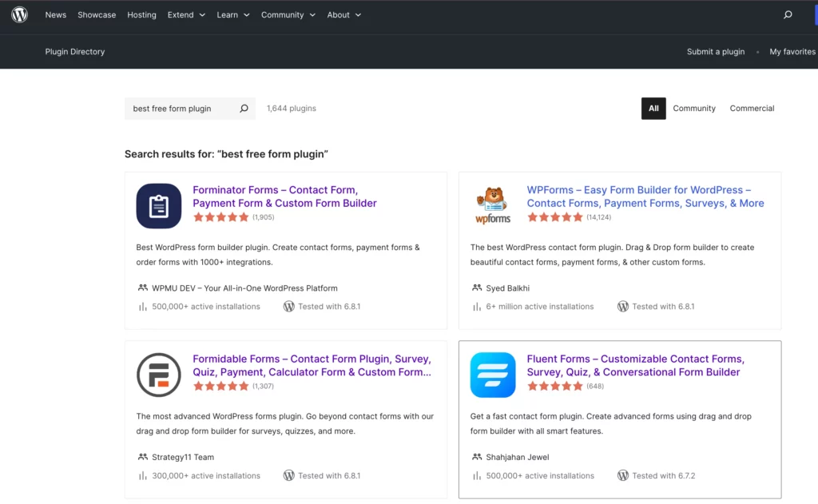
Task: Click bar chart icon beside 300,000+ installations
Action: [x=142, y=476]
